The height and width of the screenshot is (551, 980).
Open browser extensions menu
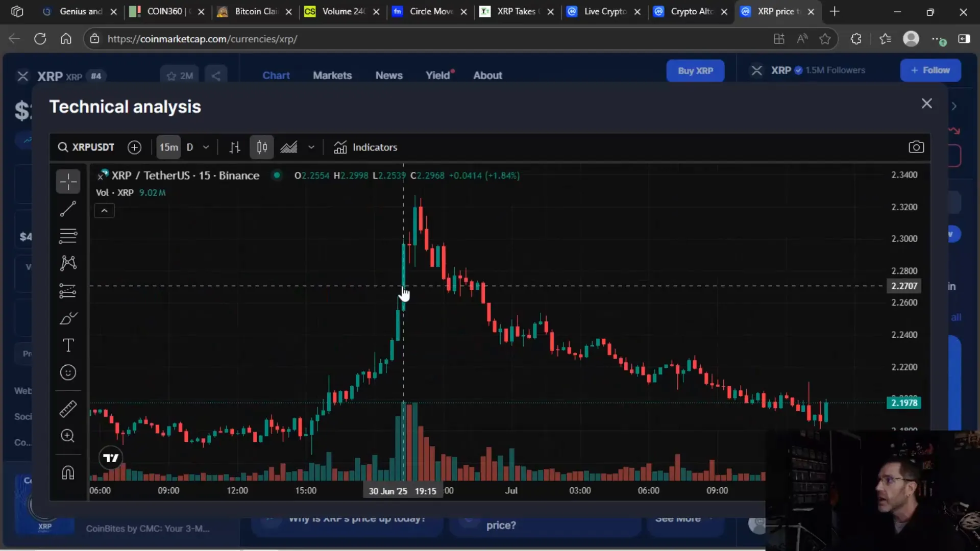pyautogui.click(x=856, y=39)
